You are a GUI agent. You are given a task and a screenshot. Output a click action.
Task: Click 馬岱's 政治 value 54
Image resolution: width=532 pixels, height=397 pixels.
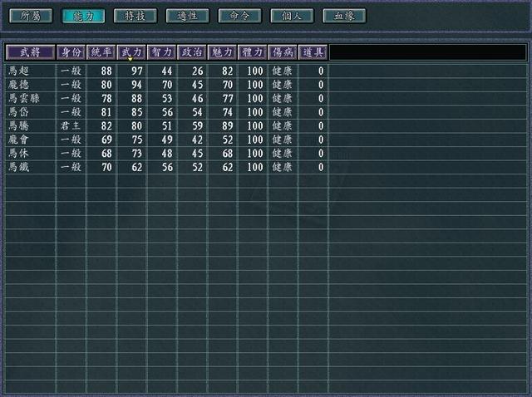point(197,112)
